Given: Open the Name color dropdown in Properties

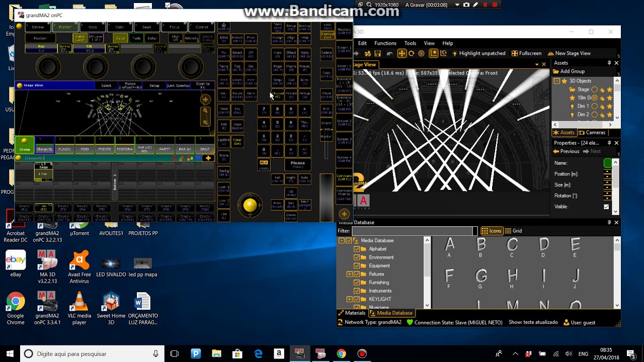Looking at the screenshot, I should click(607, 163).
